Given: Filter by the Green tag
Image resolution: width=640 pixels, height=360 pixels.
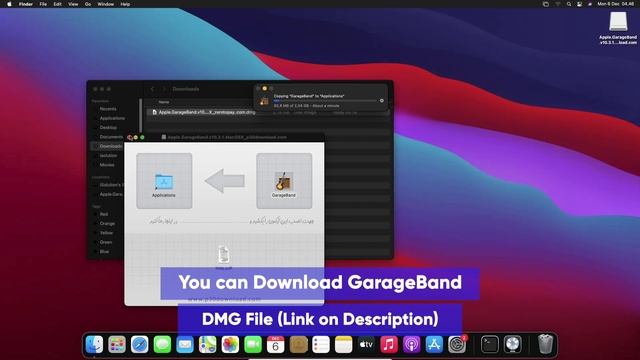Looking at the screenshot, I should [106, 242].
